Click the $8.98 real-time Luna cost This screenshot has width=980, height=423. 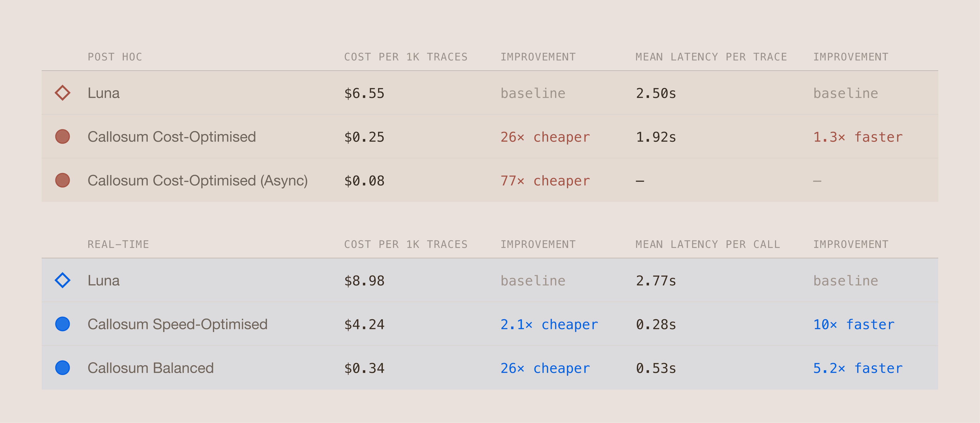364,280
